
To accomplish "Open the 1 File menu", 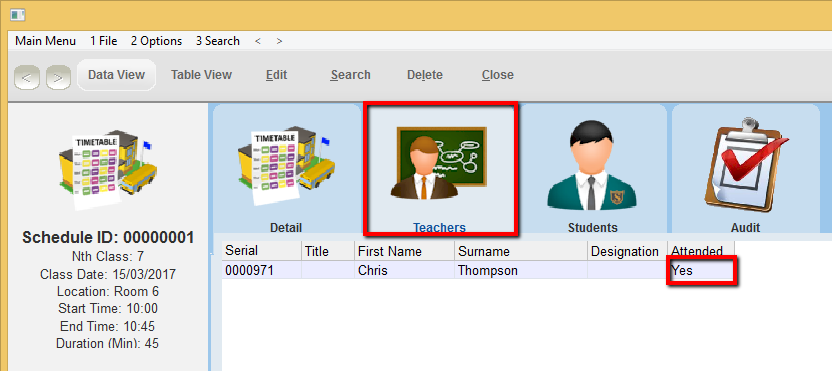I will click(103, 41).
